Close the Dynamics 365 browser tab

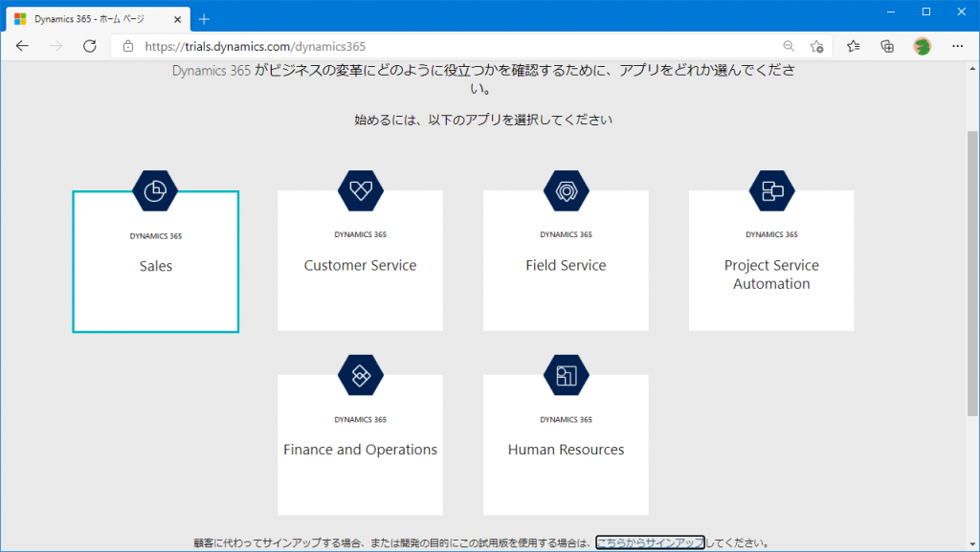tap(177, 19)
